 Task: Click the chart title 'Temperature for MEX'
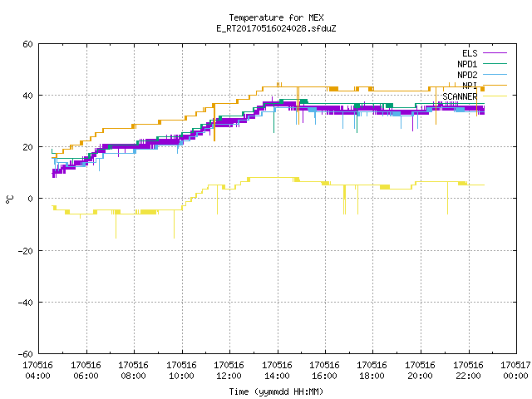[x=276, y=17]
